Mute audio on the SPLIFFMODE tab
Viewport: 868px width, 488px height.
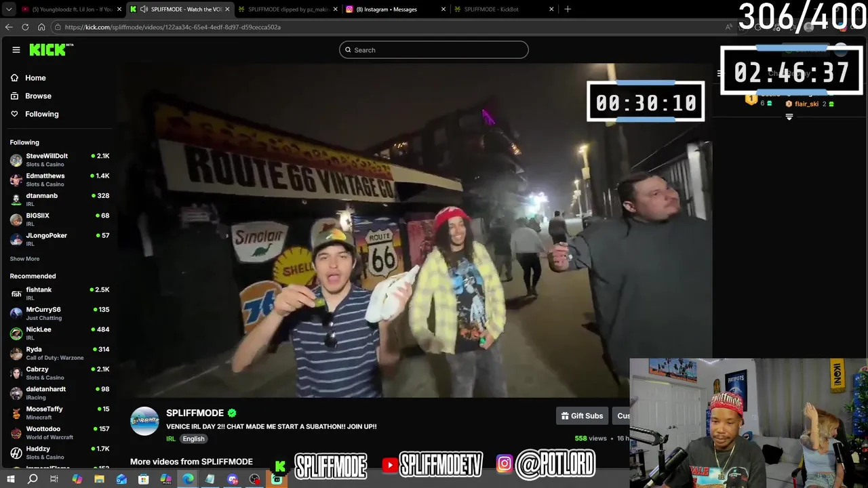coord(144,9)
